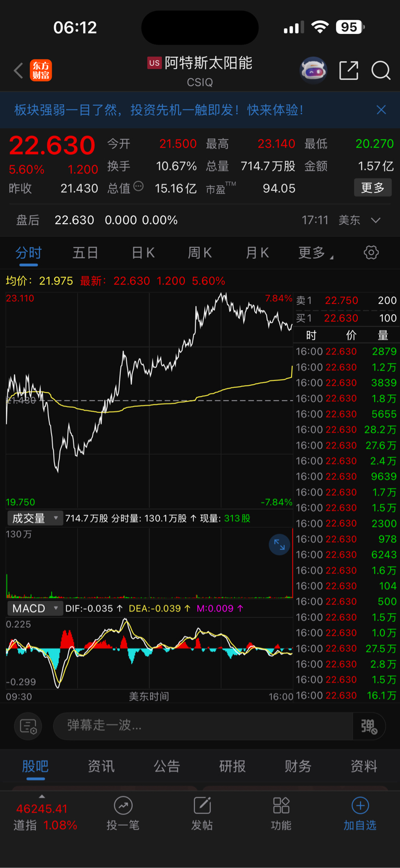
Task: Tap the 价 column header
Action: (352, 335)
